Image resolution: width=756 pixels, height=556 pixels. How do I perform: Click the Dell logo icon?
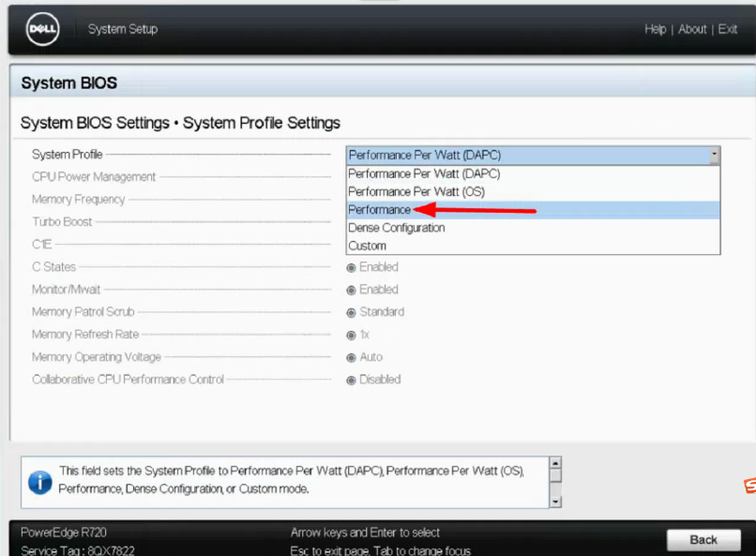tap(42, 30)
